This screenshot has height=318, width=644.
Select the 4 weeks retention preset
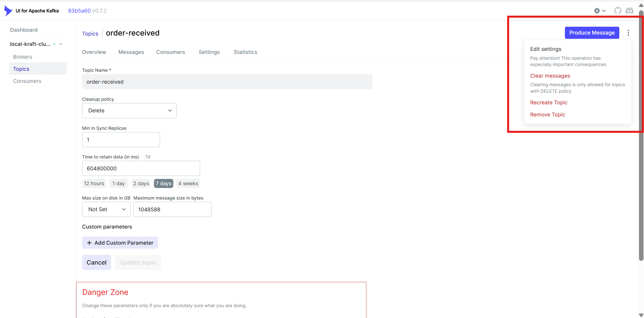(188, 183)
